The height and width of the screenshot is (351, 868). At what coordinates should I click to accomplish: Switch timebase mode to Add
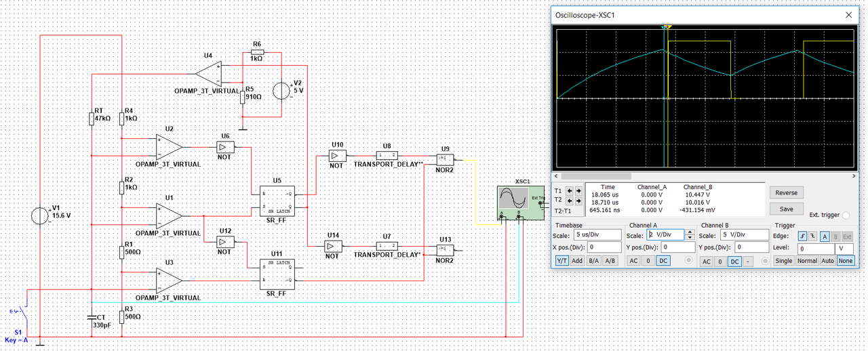click(x=577, y=260)
